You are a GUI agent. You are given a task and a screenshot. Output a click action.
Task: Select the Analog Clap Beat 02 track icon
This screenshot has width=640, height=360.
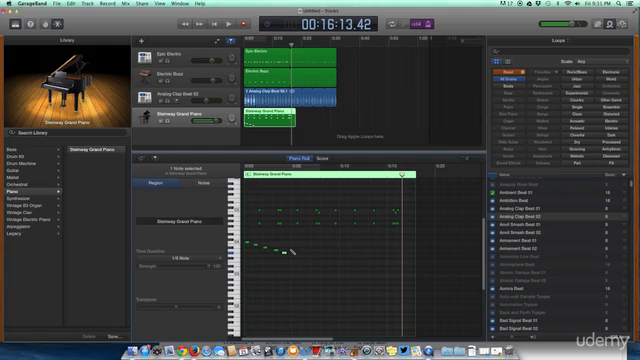click(x=144, y=97)
